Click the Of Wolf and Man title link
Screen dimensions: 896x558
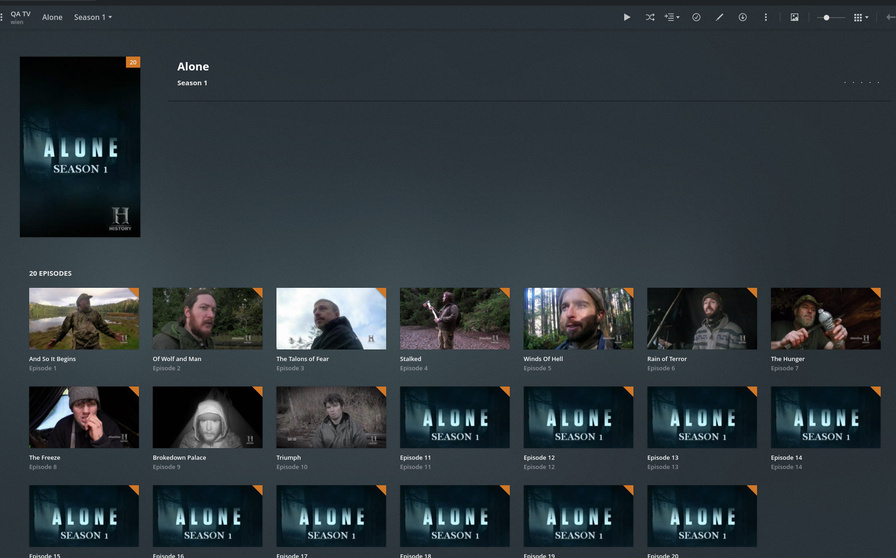(x=177, y=359)
